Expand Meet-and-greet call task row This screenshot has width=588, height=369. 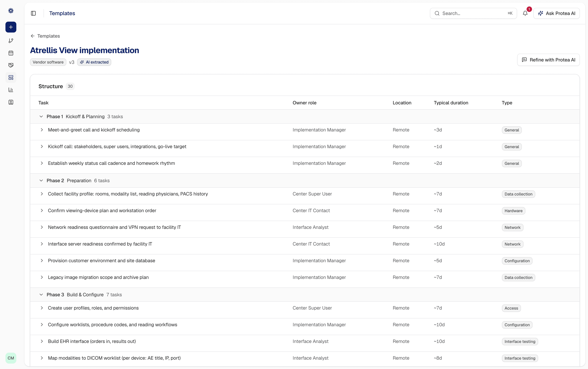pyautogui.click(x=42, y=130)
